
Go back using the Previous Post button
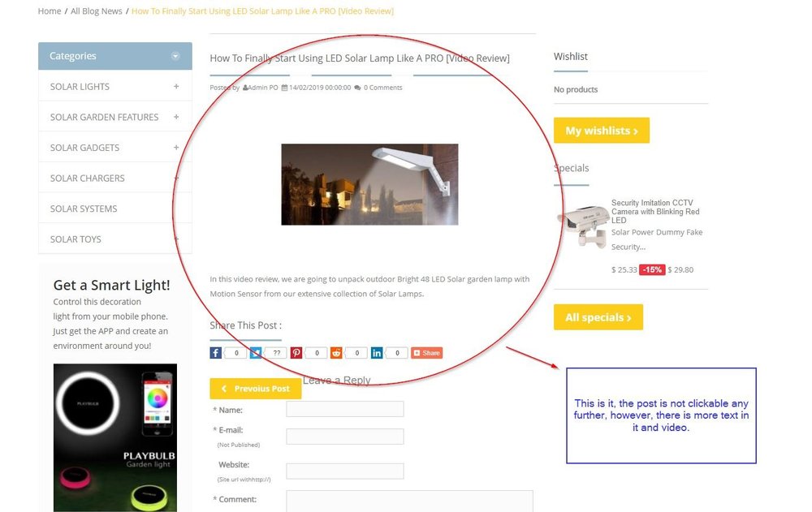(255, 388)
